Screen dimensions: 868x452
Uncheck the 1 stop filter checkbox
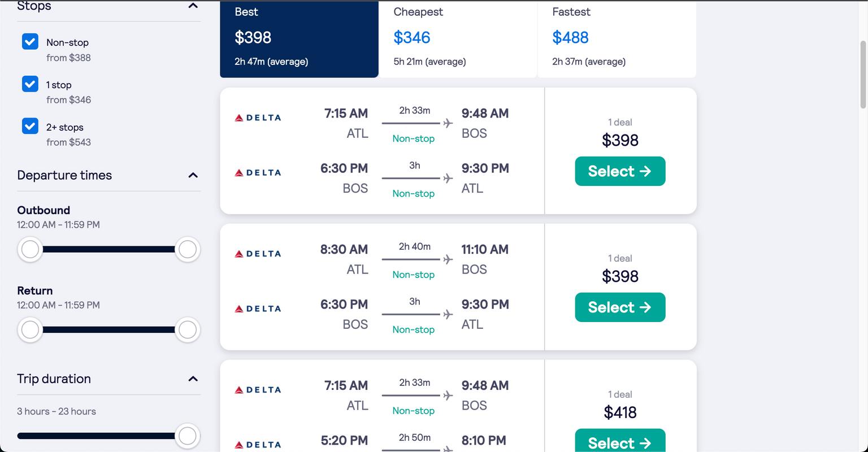(x=30, y=84)
